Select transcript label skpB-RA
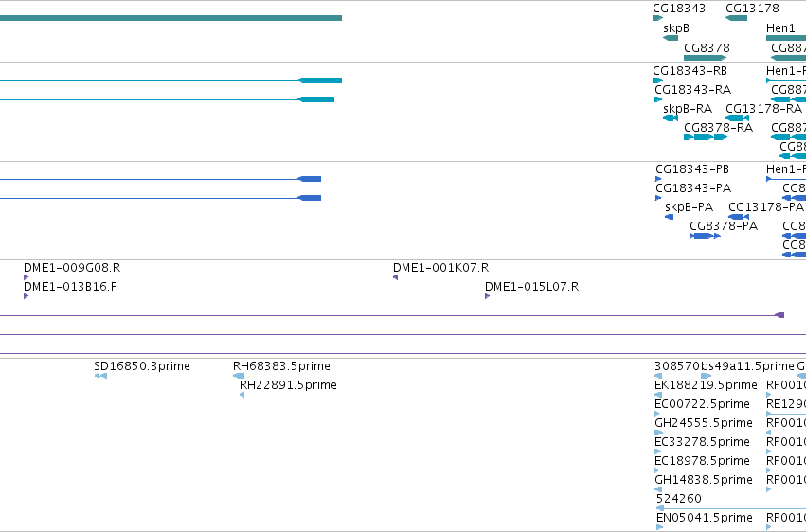 pyautogui.click(x=688, y=109)
